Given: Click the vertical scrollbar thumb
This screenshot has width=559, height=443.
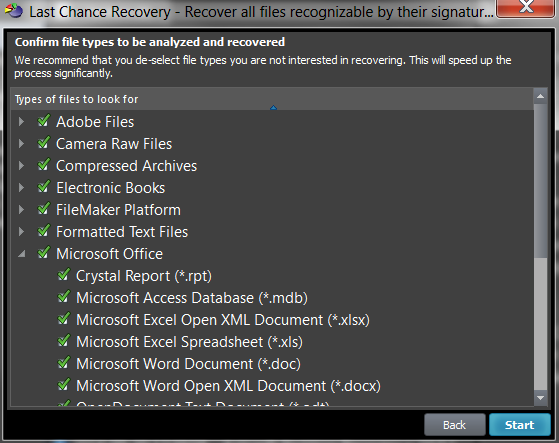Looking at the screenshot, I should (x=540, y=181).
